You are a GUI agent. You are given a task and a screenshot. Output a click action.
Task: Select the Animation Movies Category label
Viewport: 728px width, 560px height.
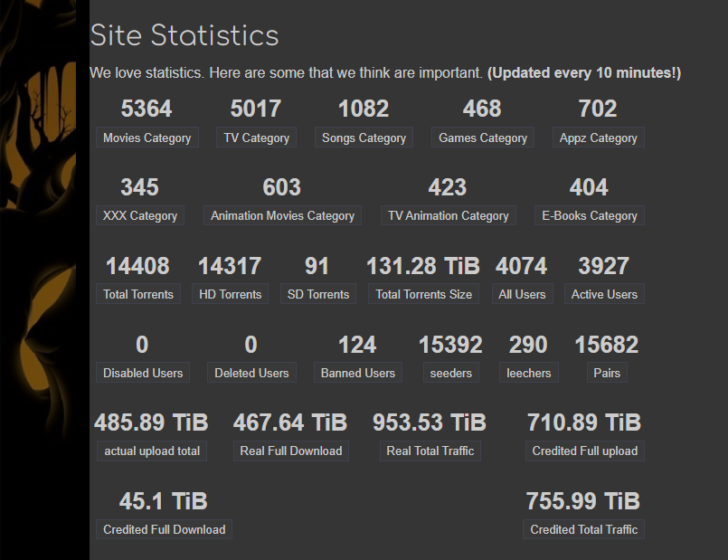(282, 215)
